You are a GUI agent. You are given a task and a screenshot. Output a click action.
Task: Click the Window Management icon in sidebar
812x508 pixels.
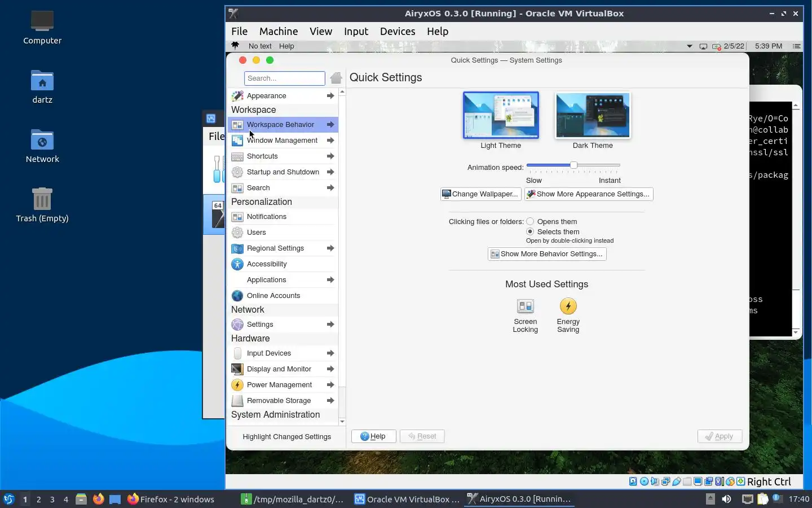coord(237,141)
